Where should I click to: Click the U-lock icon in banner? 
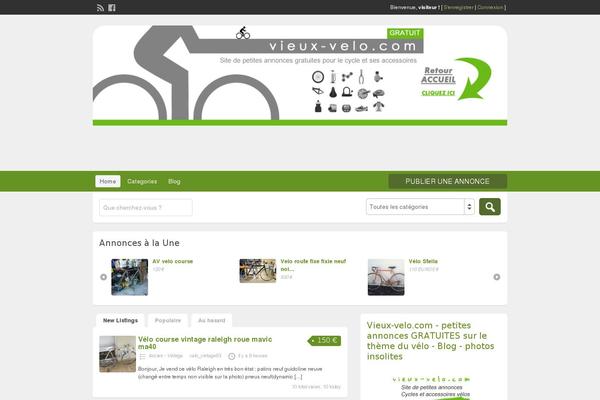[347, 92]
